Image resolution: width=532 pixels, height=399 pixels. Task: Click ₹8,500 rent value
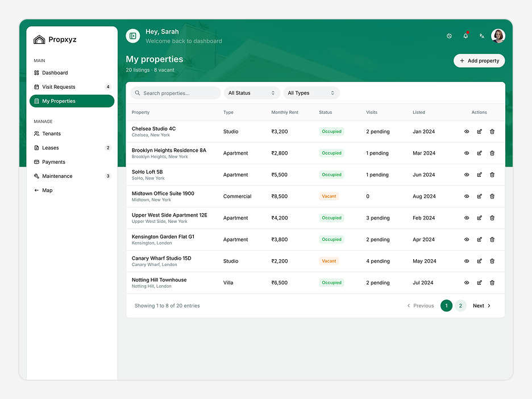pos(279,196)
